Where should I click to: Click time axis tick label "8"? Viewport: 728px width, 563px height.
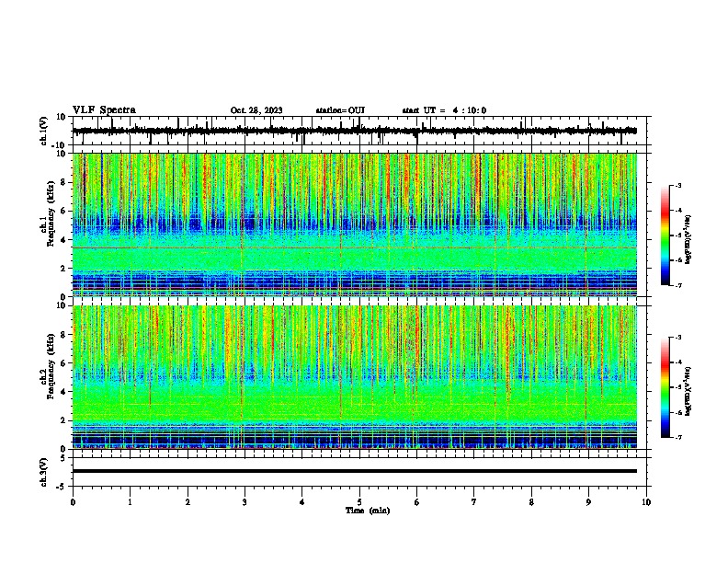(531, 502)
